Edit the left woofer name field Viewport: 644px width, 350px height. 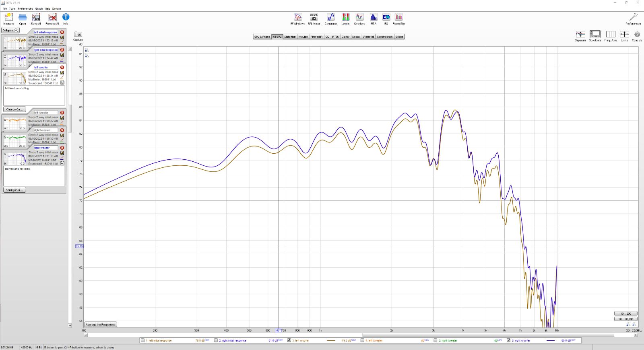pyautogui.click(x=46, y=68)
